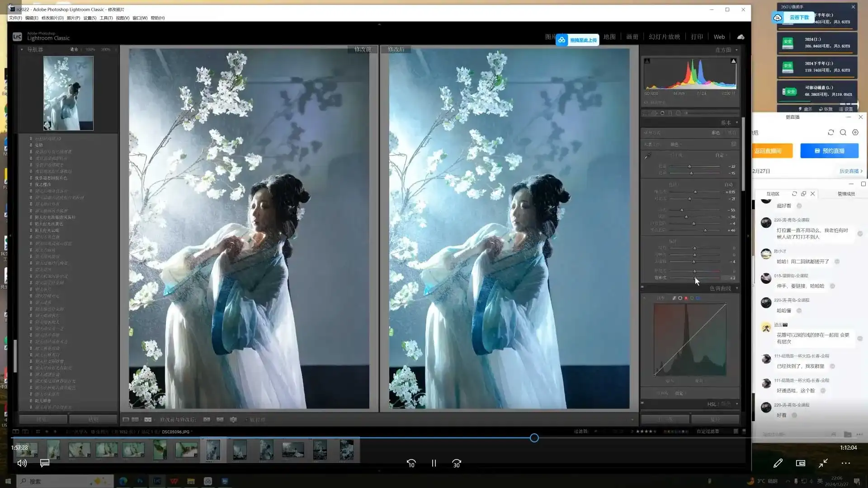Image resolution: width=868 pixels, height=488 pixels.
Task: Select the white balance eyedropper tool
Action: click(x=648, y=156)
